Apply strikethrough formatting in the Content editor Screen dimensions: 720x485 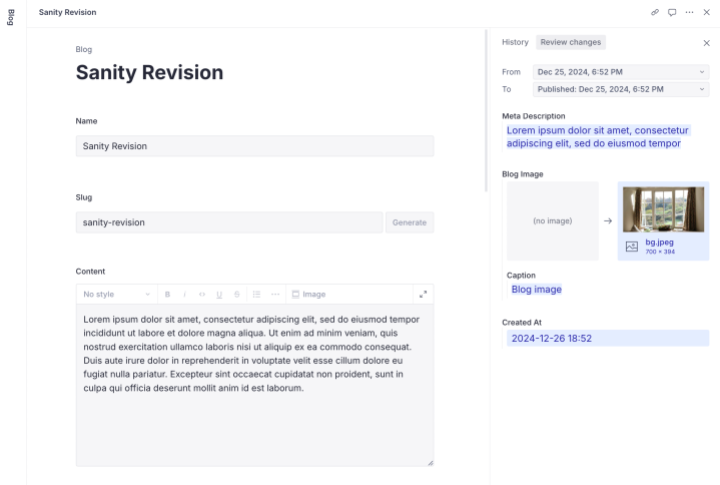click(x=237, y=294)
